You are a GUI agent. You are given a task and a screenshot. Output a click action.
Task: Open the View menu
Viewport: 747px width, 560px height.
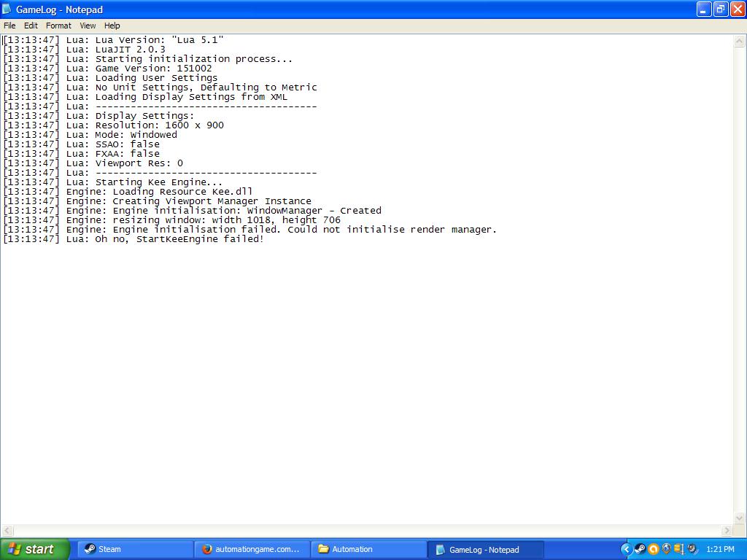(88, 26)
